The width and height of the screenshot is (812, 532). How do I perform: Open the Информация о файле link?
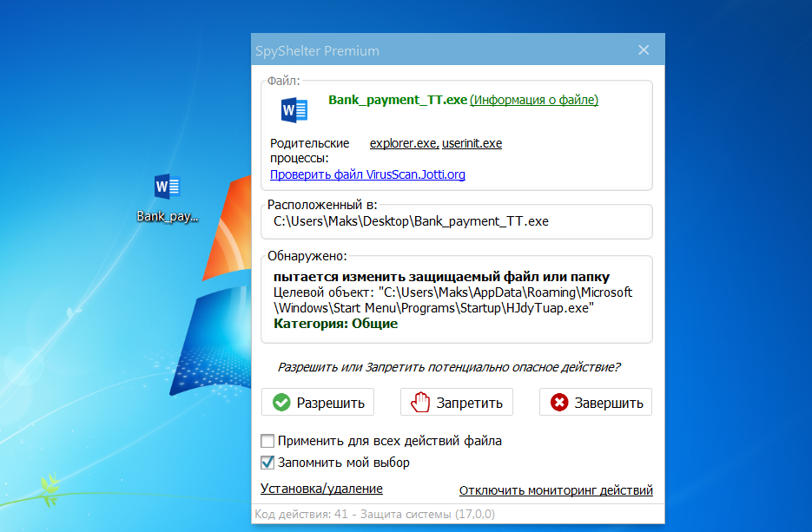click(x=534, y=100)
